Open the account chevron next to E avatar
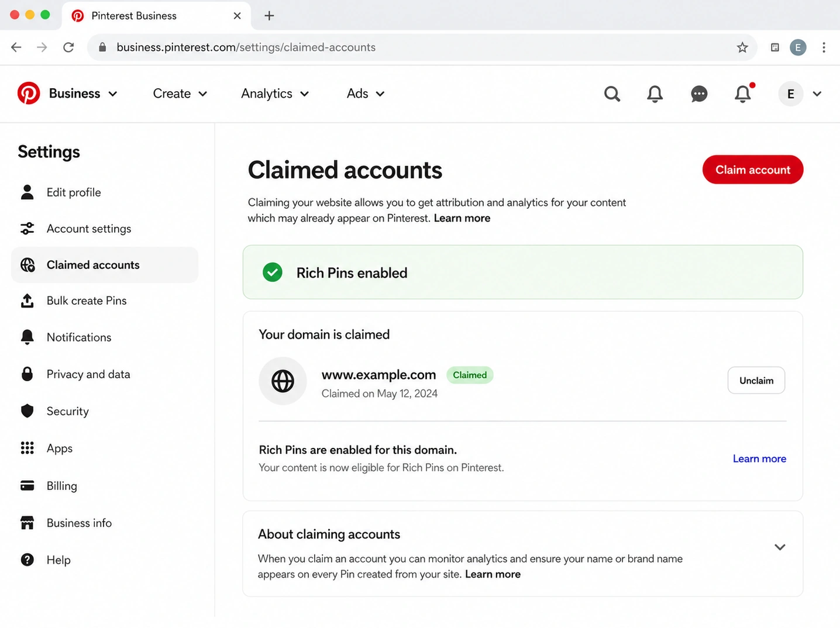This screenshot has width=840, height=628. (x=817, y=94)
